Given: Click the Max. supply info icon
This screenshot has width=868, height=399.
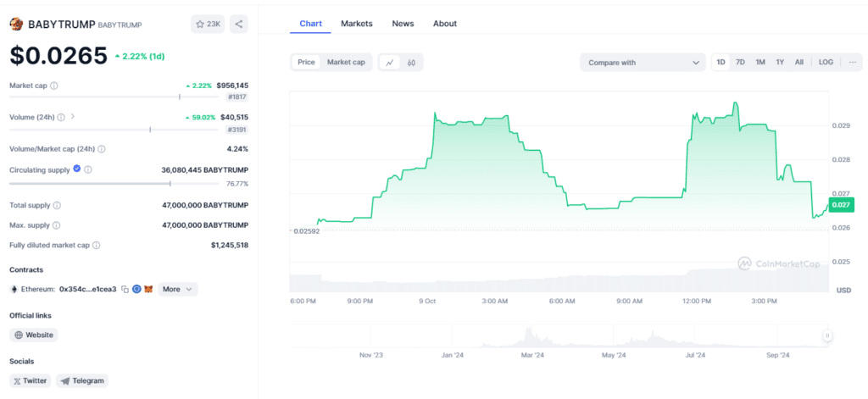Looking at the screenshot, I should coord(57,225).
